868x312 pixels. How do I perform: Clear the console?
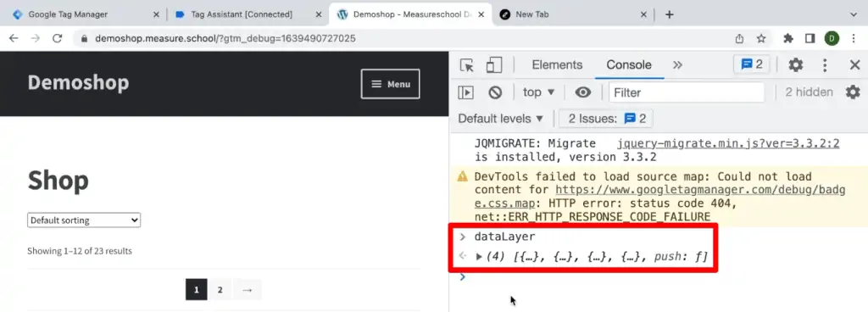pyautogui.click(x=495, y=92)
